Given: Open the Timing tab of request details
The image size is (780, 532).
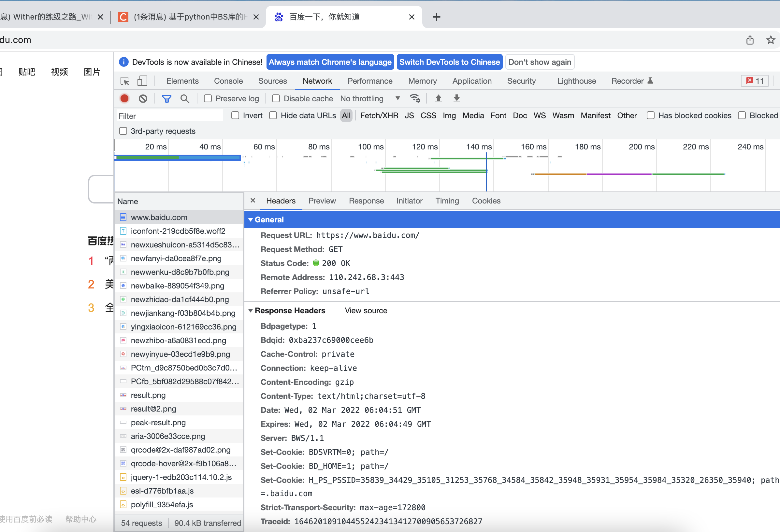Looking at the screenshot, I should tap(447, 201).
